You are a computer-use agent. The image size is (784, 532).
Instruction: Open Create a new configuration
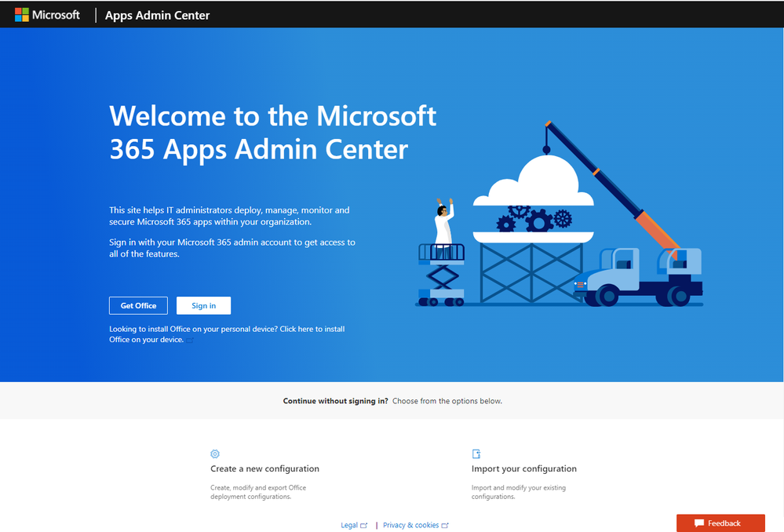264,468
